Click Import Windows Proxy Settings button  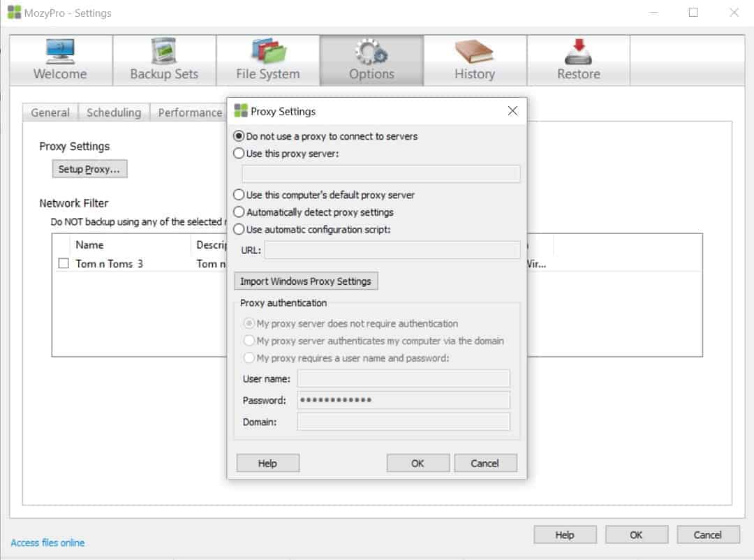pyautogui.click(x=306, y=281)
